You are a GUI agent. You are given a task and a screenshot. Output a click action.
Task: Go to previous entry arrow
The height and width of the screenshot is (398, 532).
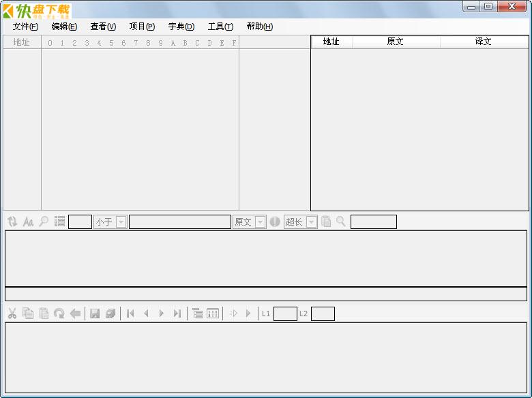point(146,313)
